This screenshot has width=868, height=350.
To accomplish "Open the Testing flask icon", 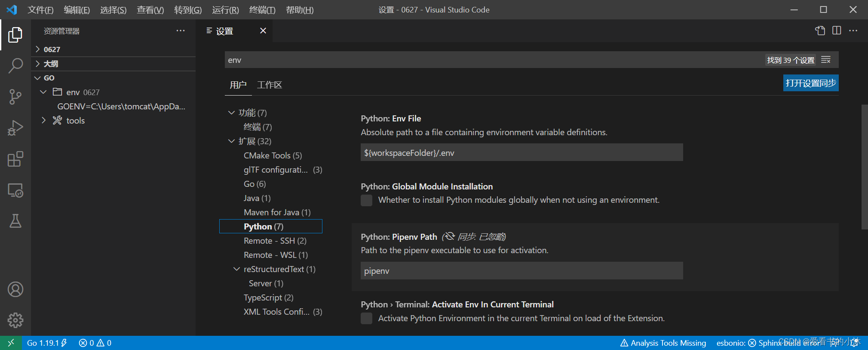I will point(15,221).
